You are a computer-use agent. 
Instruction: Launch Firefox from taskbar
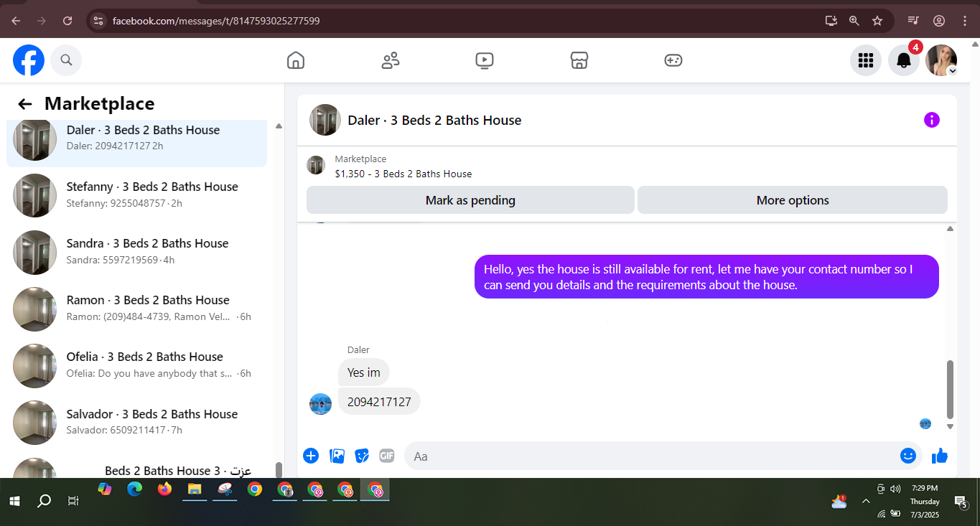point(164,489)
